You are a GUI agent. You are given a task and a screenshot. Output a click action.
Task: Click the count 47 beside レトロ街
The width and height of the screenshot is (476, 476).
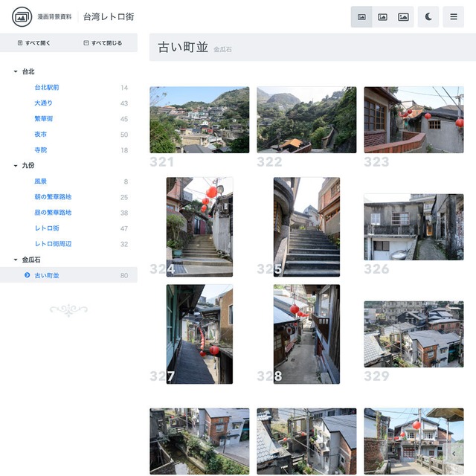(124, 228)
